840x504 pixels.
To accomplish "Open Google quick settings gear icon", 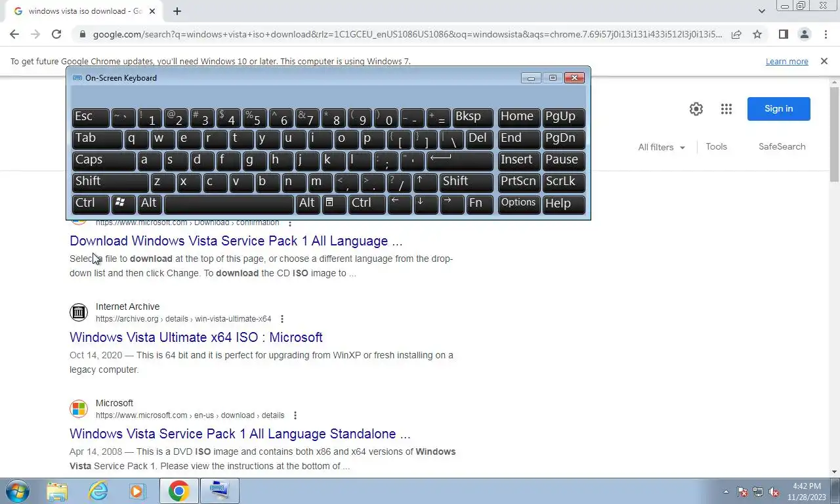I will coord(696,109).
